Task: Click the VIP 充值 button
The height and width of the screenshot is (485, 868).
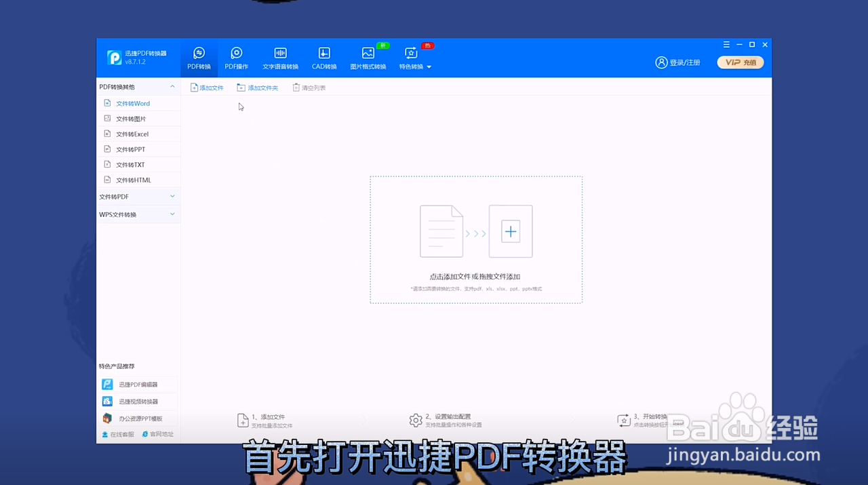Action: click(x=740, y=62)
